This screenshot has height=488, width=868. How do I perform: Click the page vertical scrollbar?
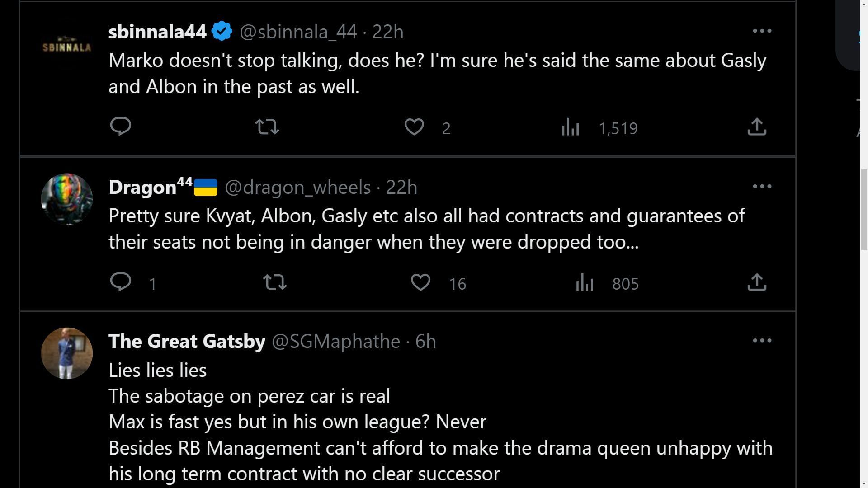point(863,210)
